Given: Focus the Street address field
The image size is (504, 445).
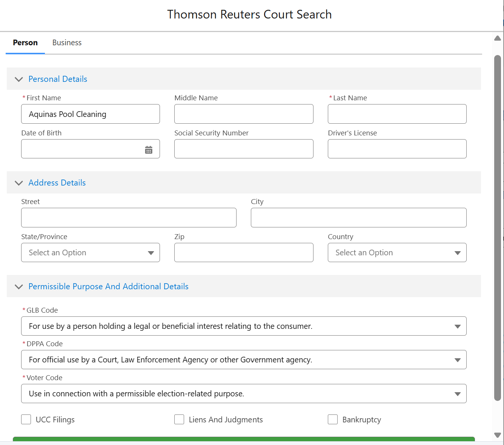Looking at the screenshot, I should point(129,218).
